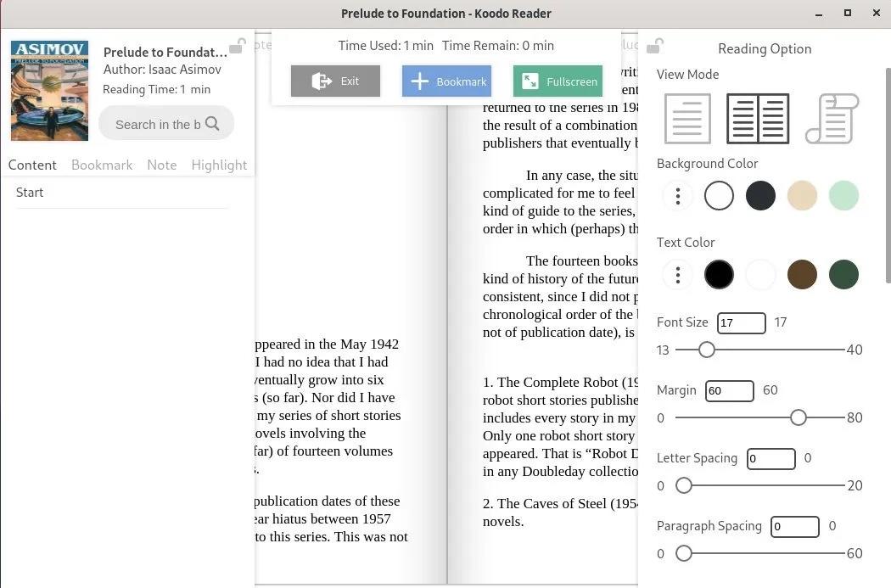Exit reading with the Exit button
Image resolution: width=891 pixels, height=588 pixels.
coord(335,81)
